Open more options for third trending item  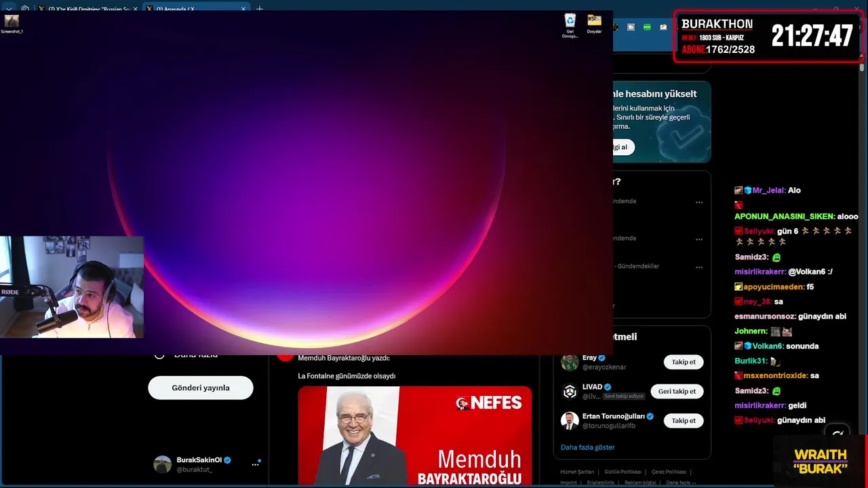pyautogui.click(x=699, y=267)
